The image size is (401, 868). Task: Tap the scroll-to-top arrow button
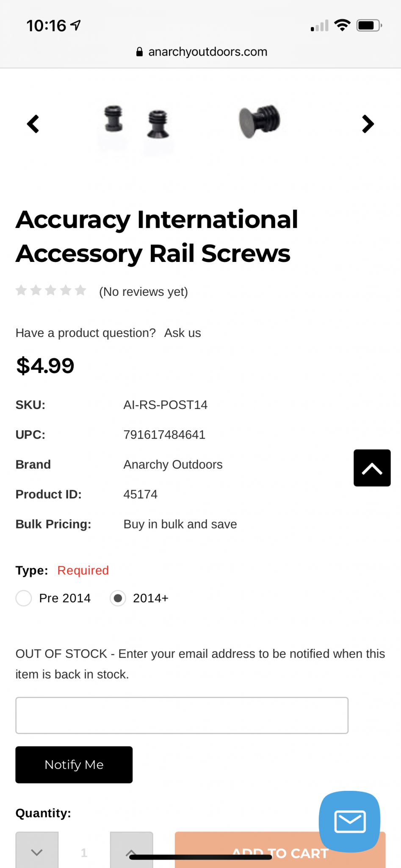372,468
